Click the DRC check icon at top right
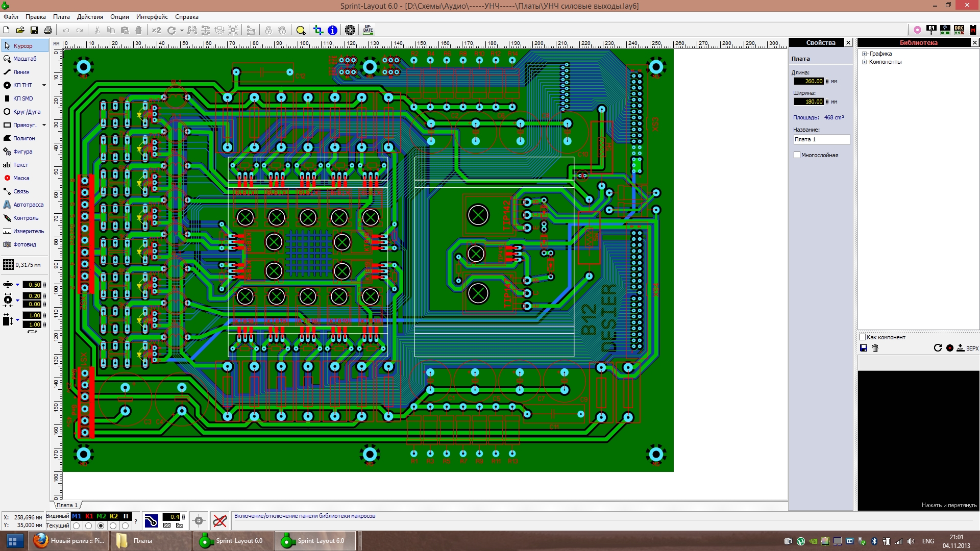Screen dimensions: 980x551 (x=959, y=30)
